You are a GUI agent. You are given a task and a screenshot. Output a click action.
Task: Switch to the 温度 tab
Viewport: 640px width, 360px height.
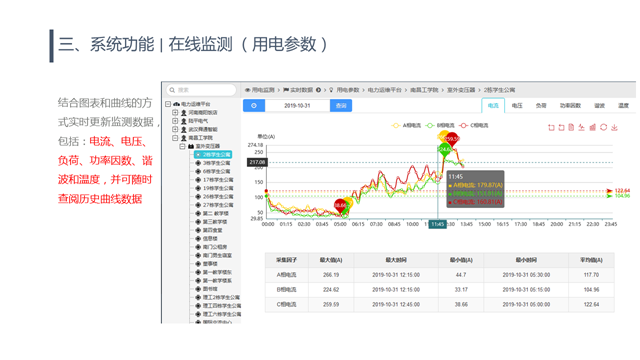pyautogui.click(x=623, y=105)
